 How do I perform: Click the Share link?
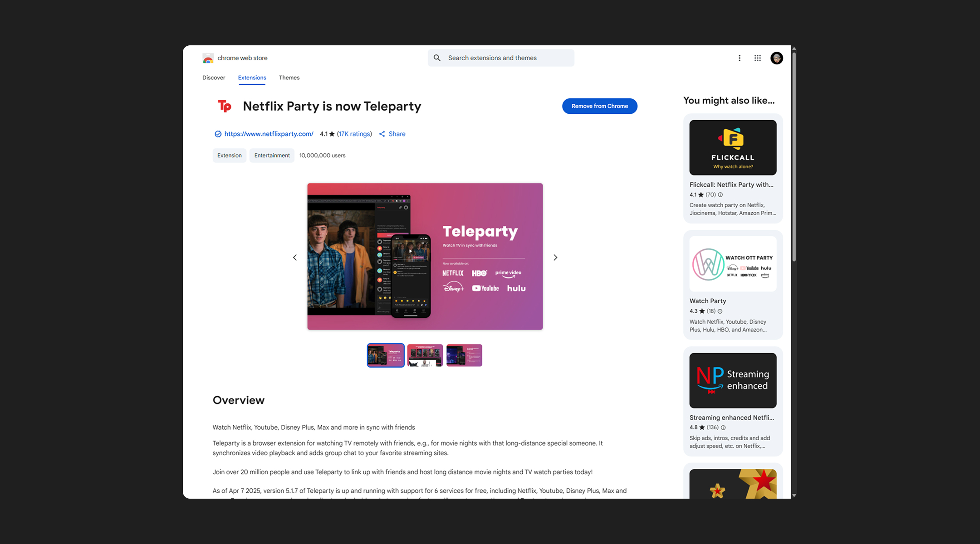[x=397, y=134]
